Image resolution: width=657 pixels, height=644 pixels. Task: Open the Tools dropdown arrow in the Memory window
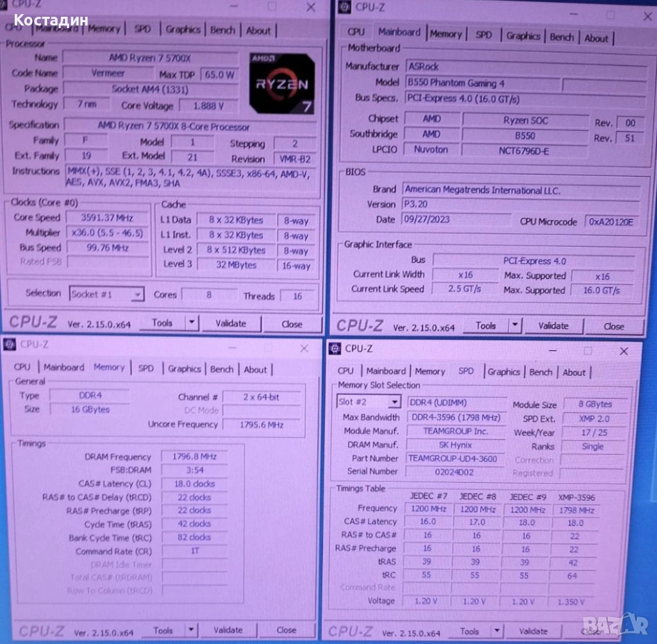pos(191,629)
